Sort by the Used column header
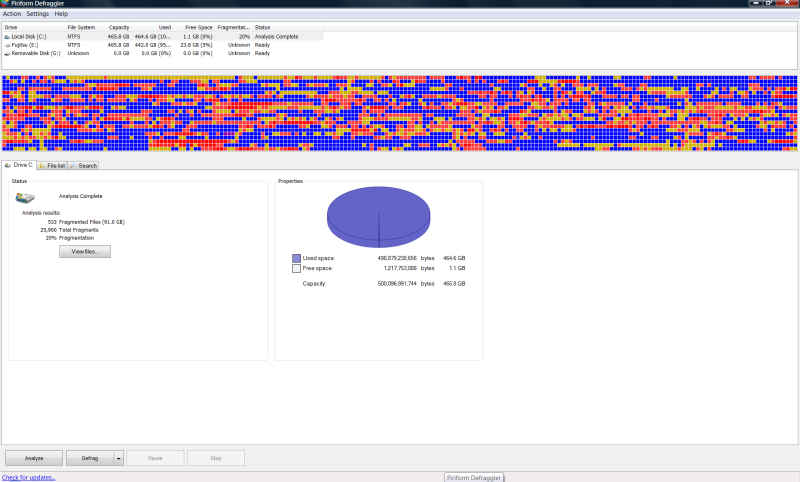This screenshot has height=482, width=800. [153, 28]
